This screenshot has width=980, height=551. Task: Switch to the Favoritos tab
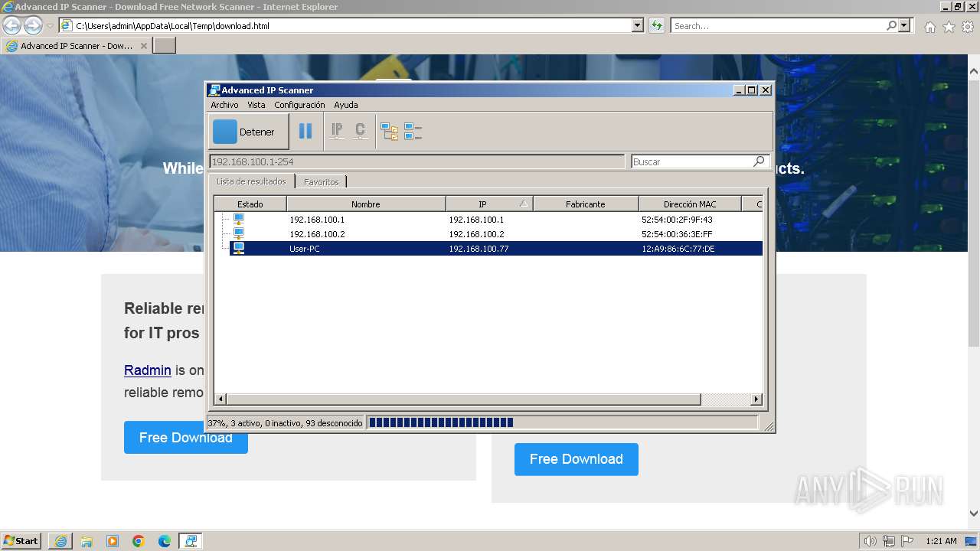321,182
